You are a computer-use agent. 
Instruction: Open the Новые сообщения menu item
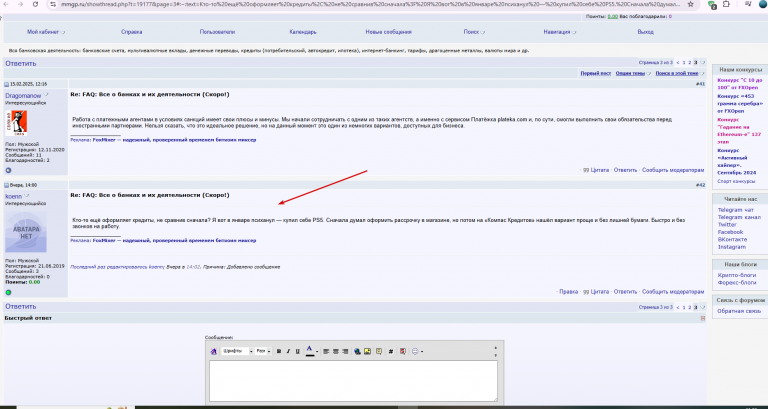click(388, 32)
